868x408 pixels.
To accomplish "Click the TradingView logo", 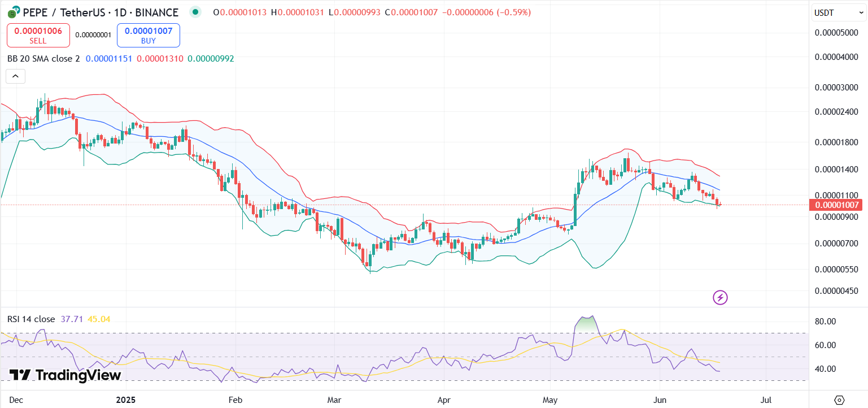I will click(65, 375).
